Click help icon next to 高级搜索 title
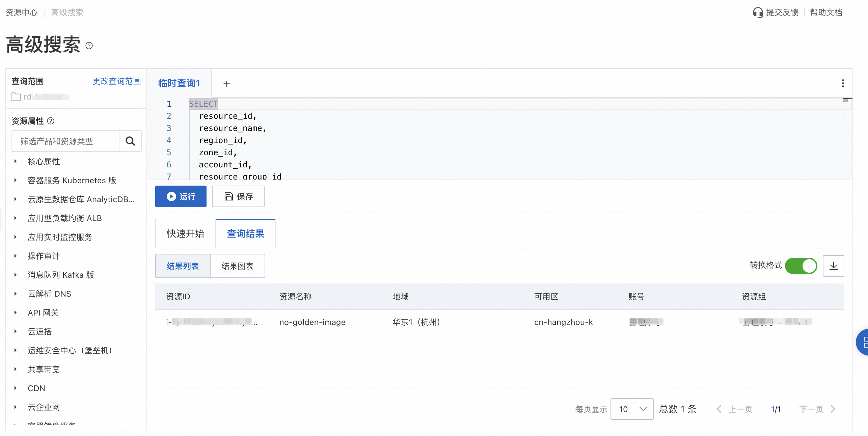Image resolution: width=868 pixels, height=436 pixels. [89, 46]
